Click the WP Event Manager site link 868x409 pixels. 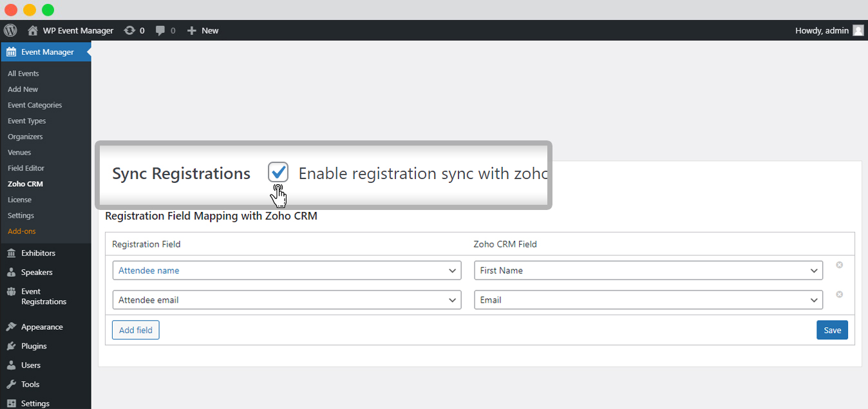[78, 30]
